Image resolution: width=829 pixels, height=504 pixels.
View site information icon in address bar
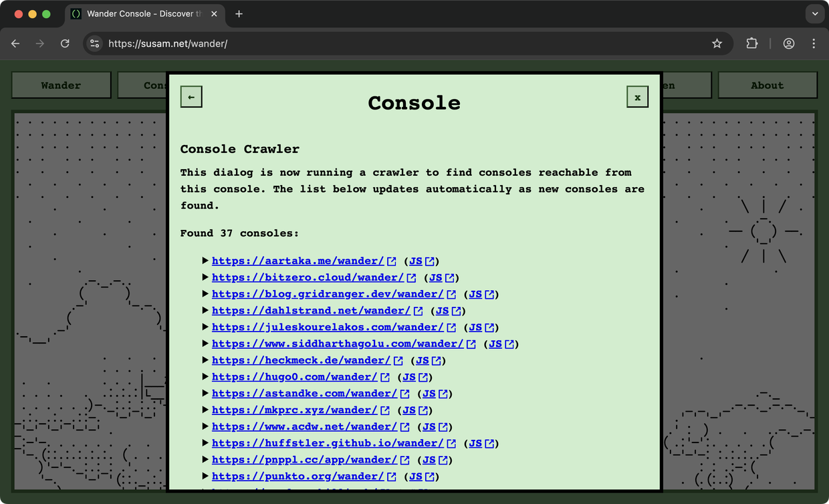click(95, 43)
